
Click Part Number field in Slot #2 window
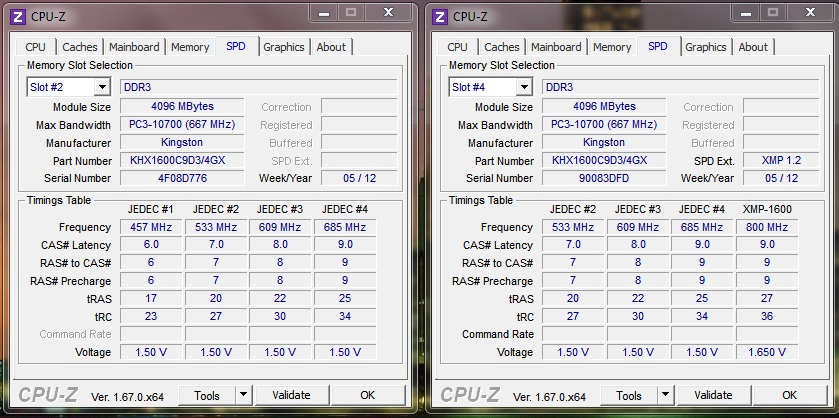coord(182,160)
